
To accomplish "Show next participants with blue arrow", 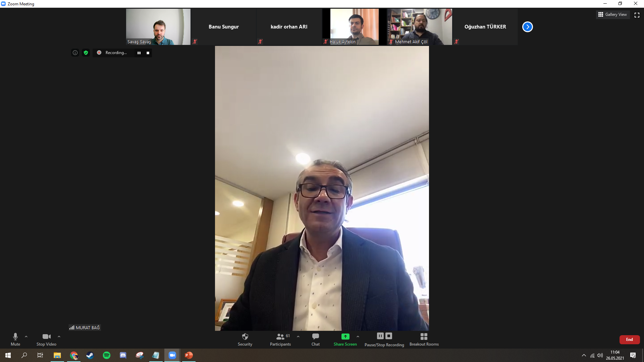I will [x=528, y=27].
